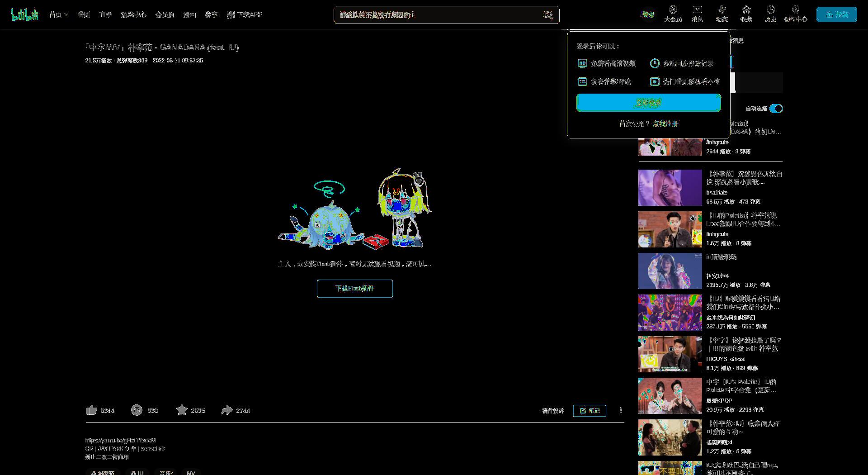This screenshot has height=475, width=868.
Task: Click the 投稿 upload button
Action: 836,14
